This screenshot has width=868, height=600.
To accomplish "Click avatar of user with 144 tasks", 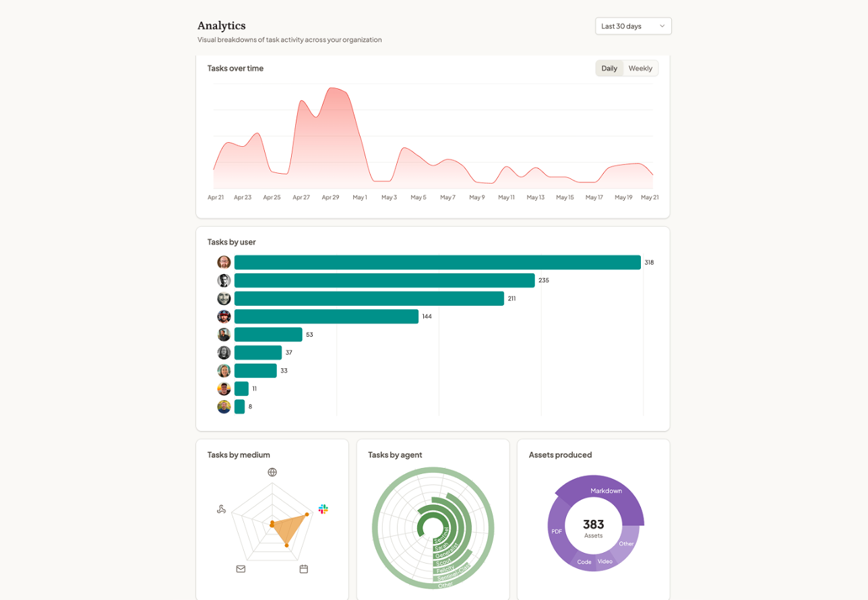I will click(x=224, y=316).
